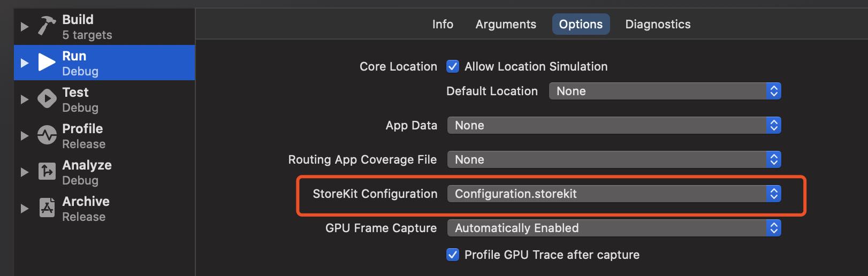
Task: Click the Profile instrument icon
Action: tap(47, 135)
